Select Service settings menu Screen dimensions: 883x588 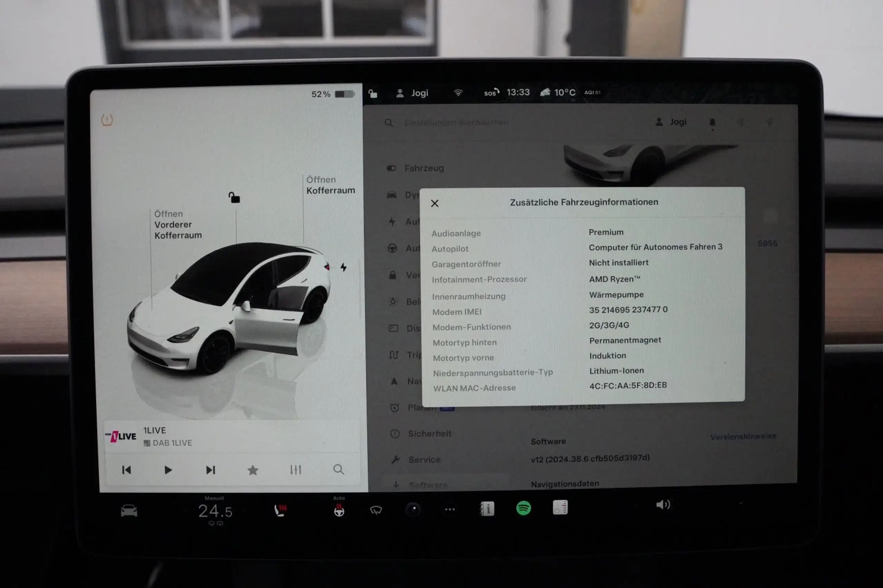point(415,459)
